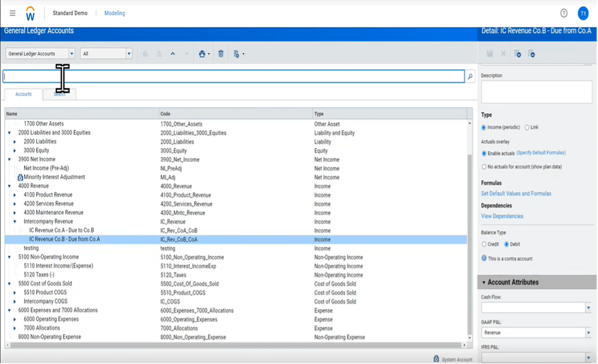The height and width of the screenshot is (364, 598).
Task: Delete the selected account using the trash icon
Action: click(x=221, y=53)
